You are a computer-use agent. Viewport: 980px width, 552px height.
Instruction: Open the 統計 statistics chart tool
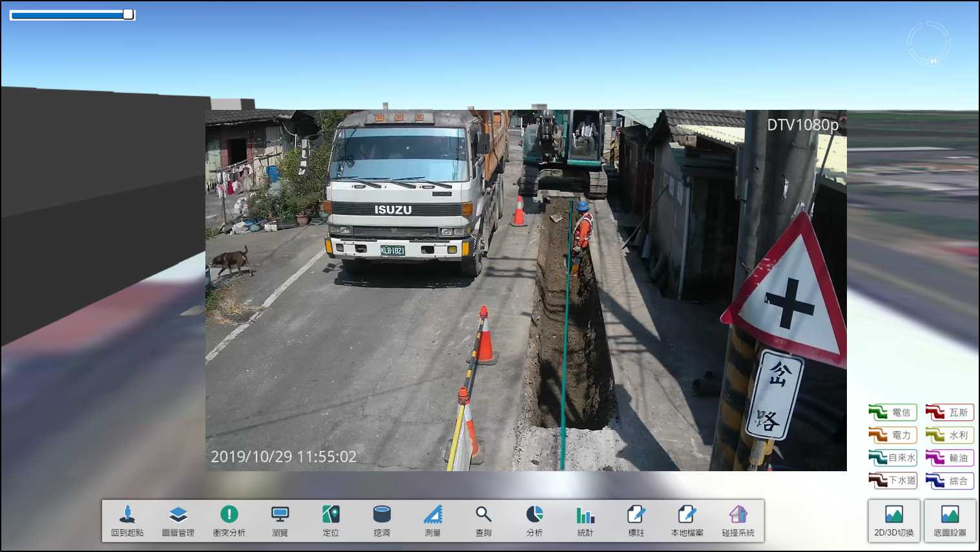pyautogui.click(x=585, y=520)
